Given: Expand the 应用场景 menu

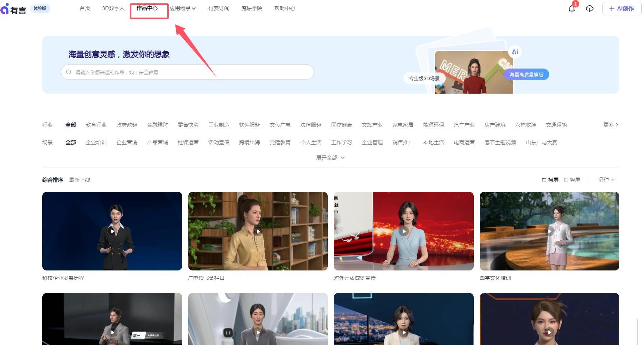Looking at the screenshot, I should (x=182, y=8).
